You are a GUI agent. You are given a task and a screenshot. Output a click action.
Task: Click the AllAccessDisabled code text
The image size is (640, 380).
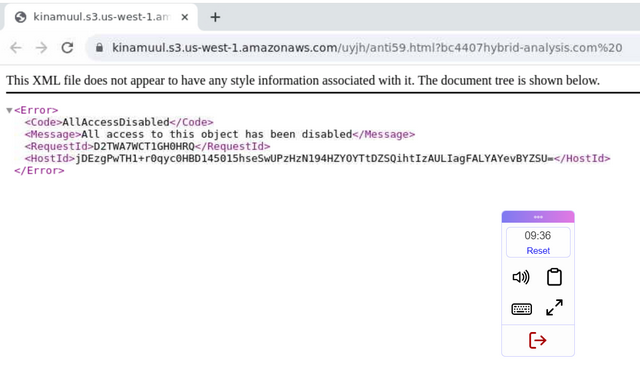pos(116,122)
